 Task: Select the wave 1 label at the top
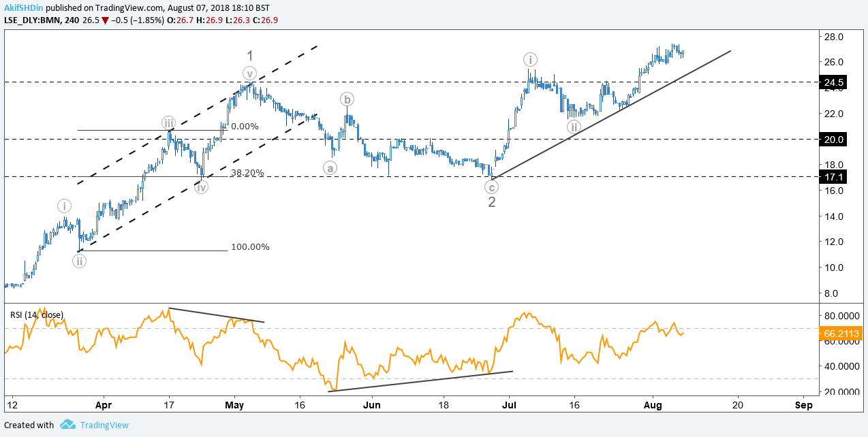(x=250, y=56)
